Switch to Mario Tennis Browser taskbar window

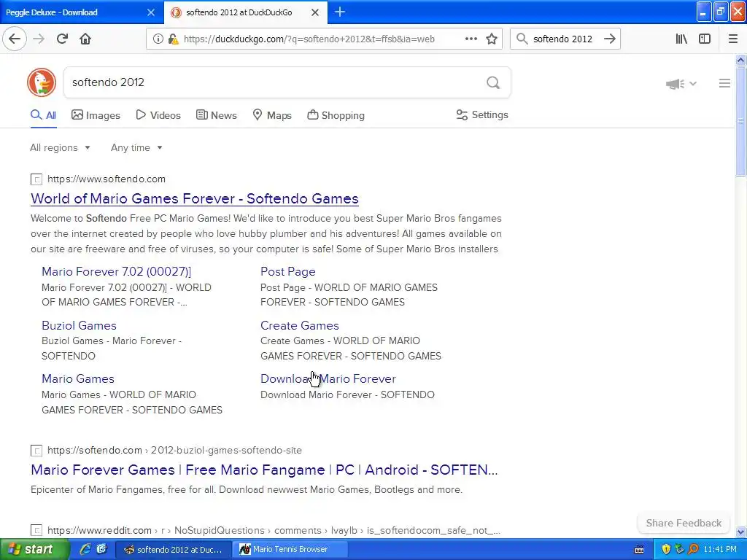pos(290,549)
